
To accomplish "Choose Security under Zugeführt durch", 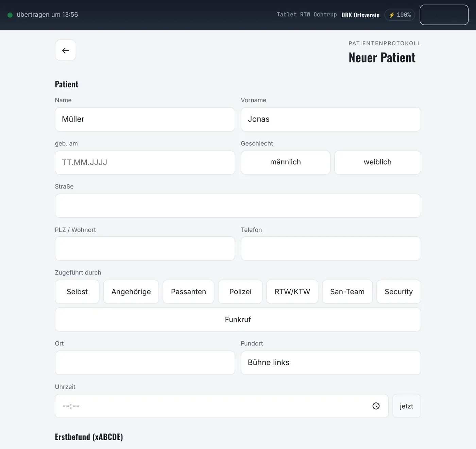I will [x=398, y=292].
